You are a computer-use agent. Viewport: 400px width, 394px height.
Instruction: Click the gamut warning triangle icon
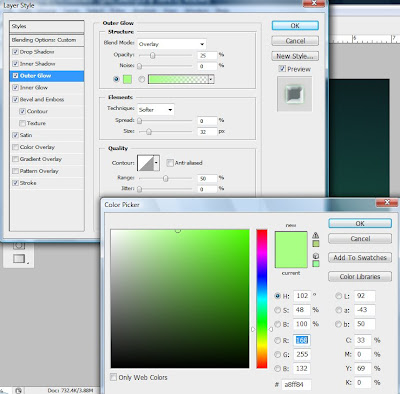(316, 235)
